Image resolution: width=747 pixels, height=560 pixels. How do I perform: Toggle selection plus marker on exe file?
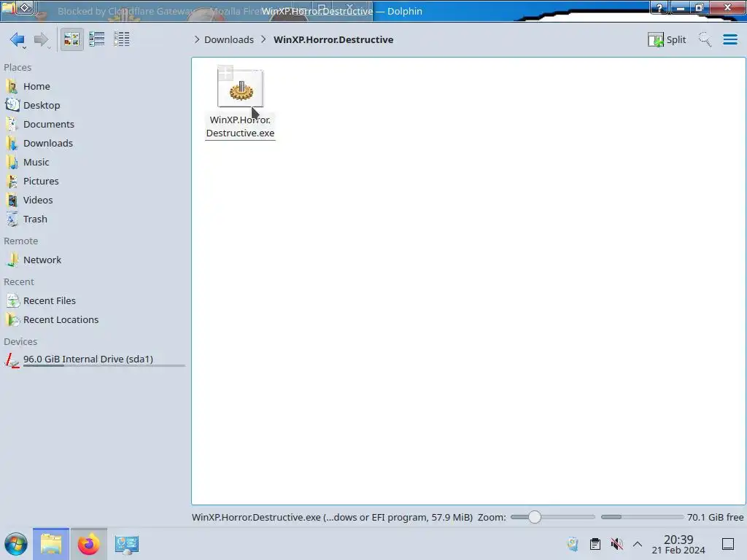pyautogui.click(x=225, y=73)
